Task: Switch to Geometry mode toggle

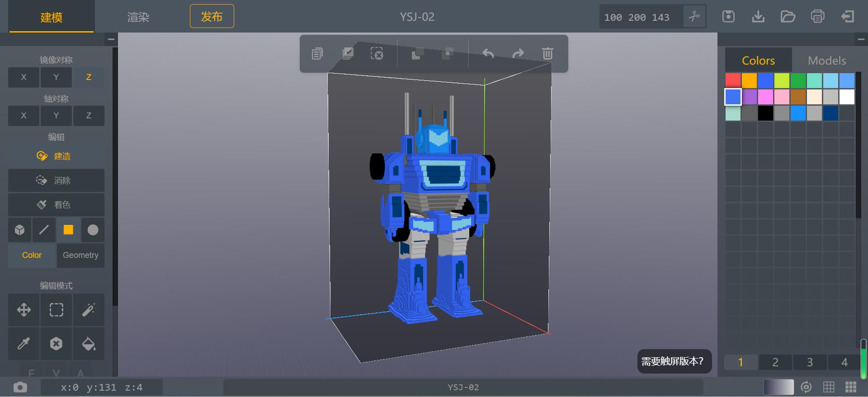Action: click(x=80, y=255)
